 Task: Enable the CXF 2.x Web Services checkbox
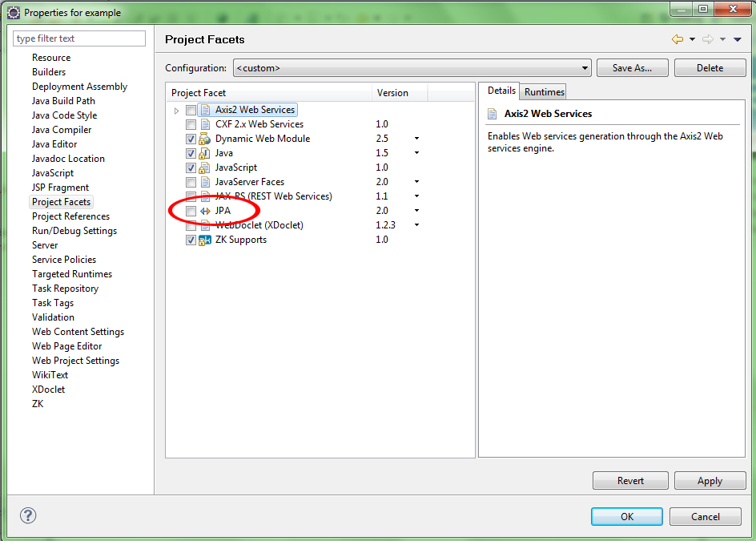[x=191, y=124]
